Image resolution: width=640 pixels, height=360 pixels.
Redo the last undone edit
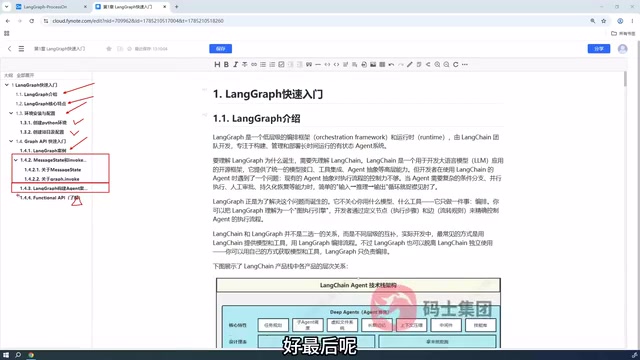(x=400, y=64)
